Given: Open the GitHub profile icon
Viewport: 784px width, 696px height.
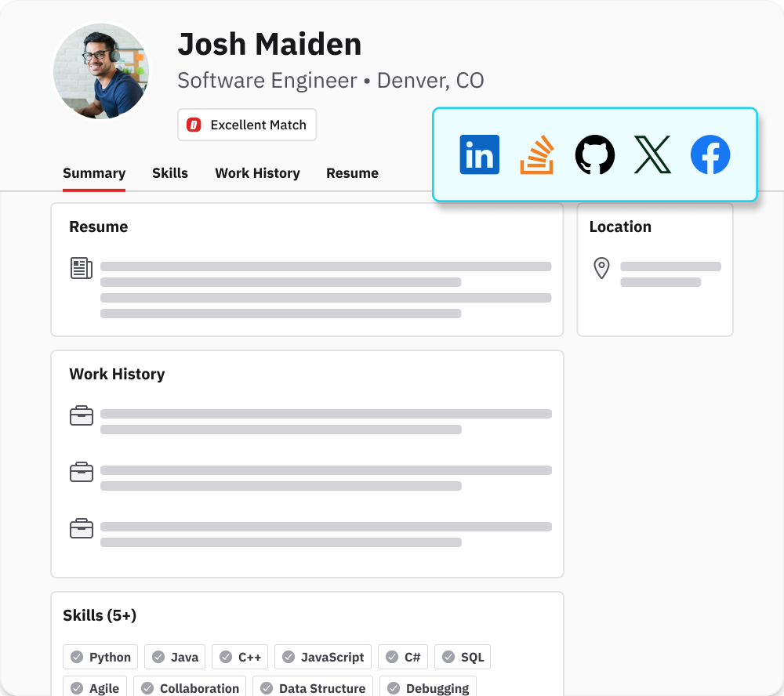Looking at the screenshot, I should [x=594, y=154].
